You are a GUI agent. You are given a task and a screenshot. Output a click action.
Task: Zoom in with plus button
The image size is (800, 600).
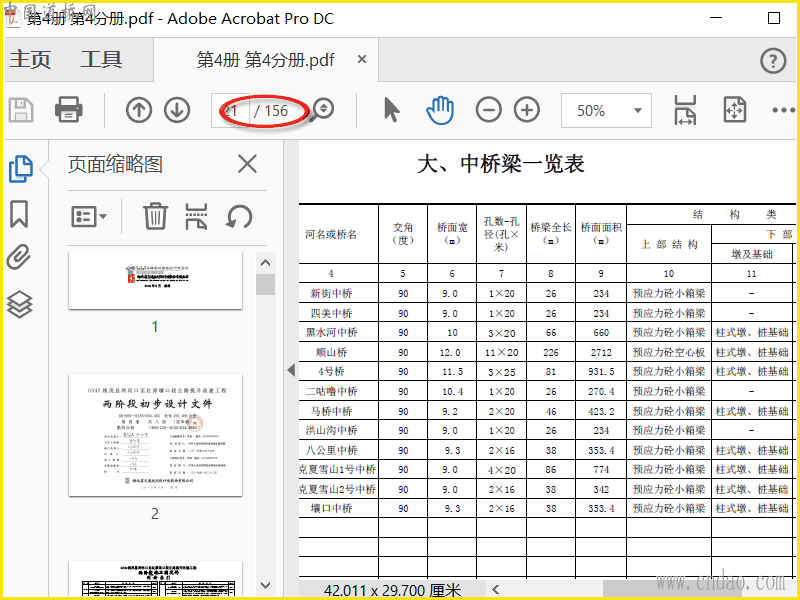[x=527, y=110]
